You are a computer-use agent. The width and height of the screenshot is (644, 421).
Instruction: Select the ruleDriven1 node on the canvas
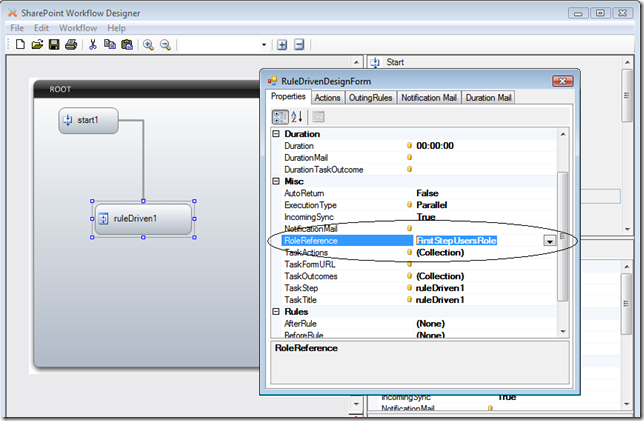pos(143,219)
